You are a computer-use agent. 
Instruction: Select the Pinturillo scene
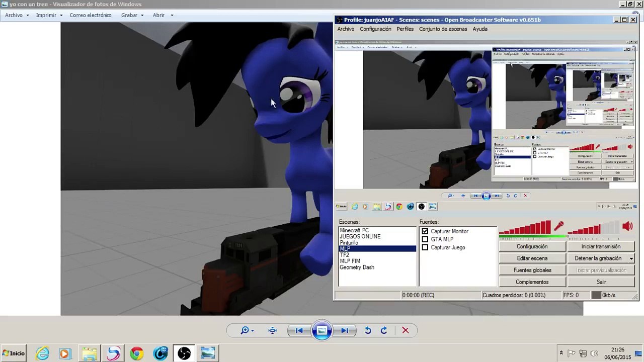[x=377, y=242]
